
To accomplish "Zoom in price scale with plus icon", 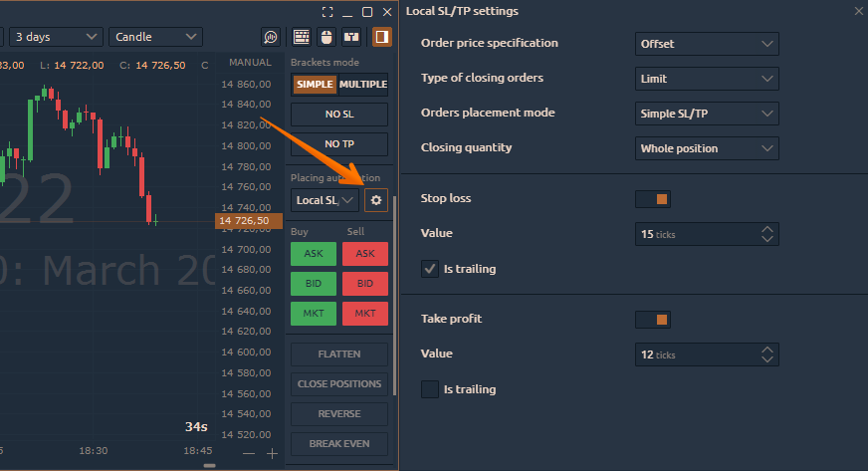I will pos(272,454).
